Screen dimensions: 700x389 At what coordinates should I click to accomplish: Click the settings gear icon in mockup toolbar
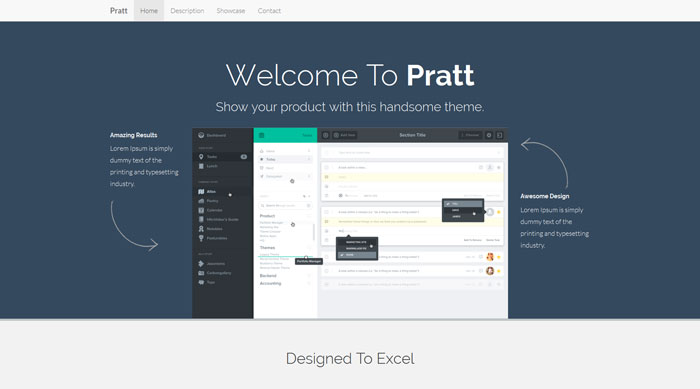489,135
